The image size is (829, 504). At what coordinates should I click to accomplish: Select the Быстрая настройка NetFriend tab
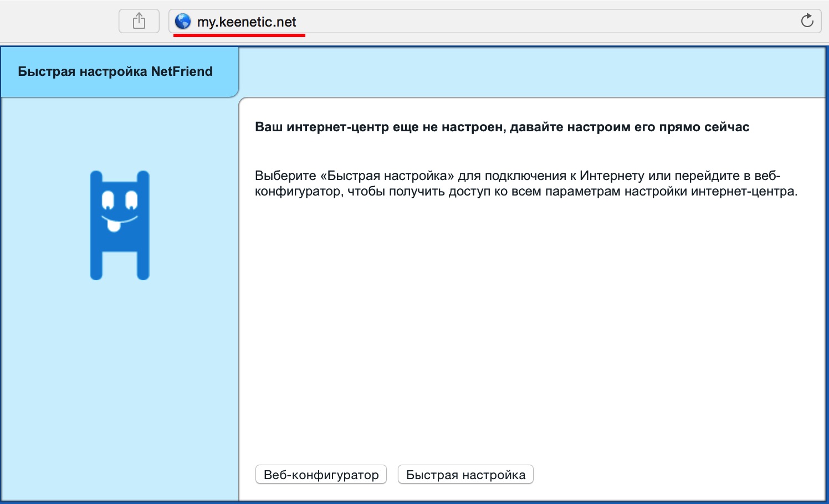pos(120,72)
